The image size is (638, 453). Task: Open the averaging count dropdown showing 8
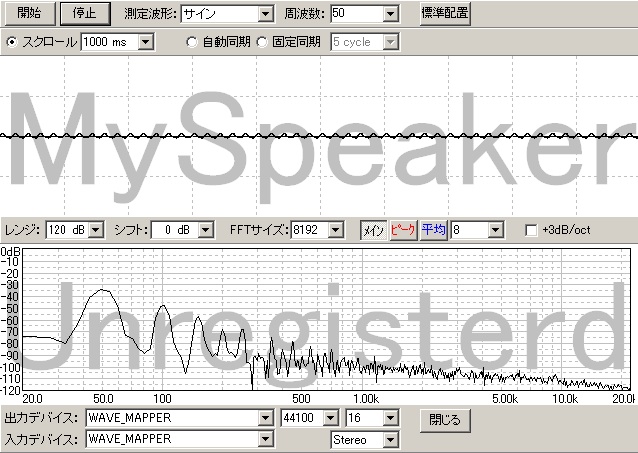click(477, 230)
